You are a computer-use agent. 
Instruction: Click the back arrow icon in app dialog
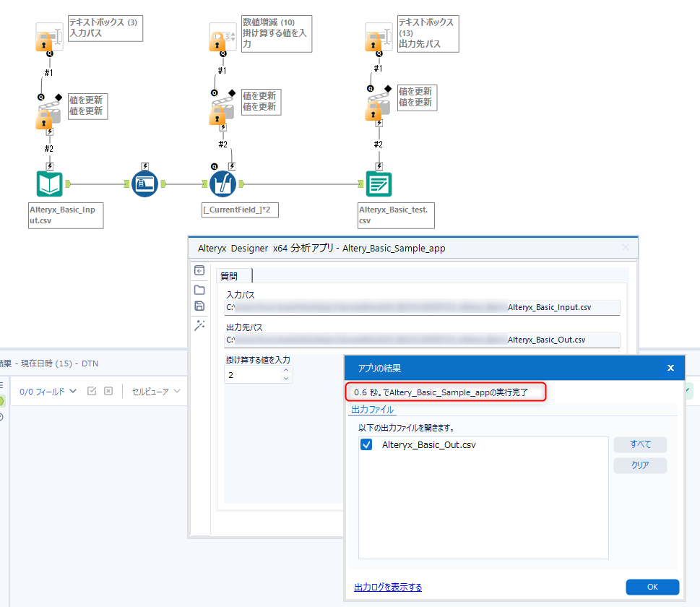point(199,271)
